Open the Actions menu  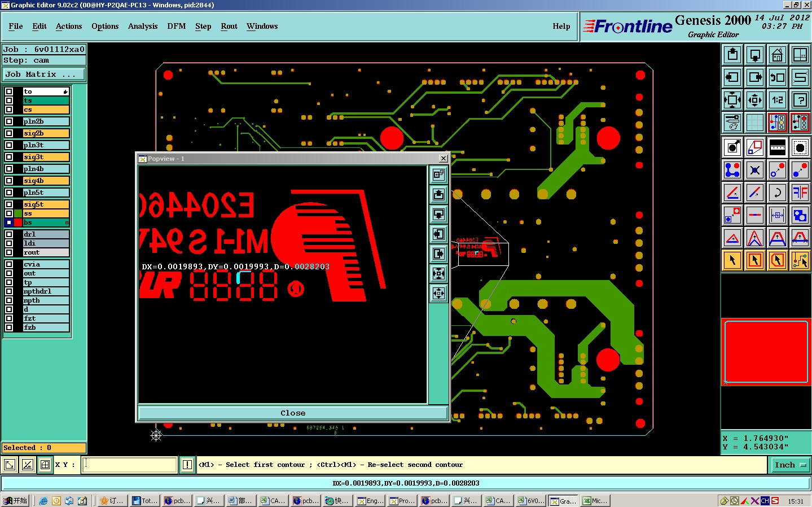point(69,27)
